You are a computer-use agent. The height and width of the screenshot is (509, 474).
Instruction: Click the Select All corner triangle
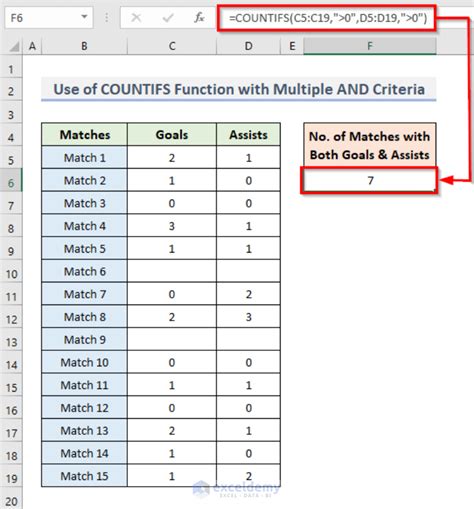[14, 47]
